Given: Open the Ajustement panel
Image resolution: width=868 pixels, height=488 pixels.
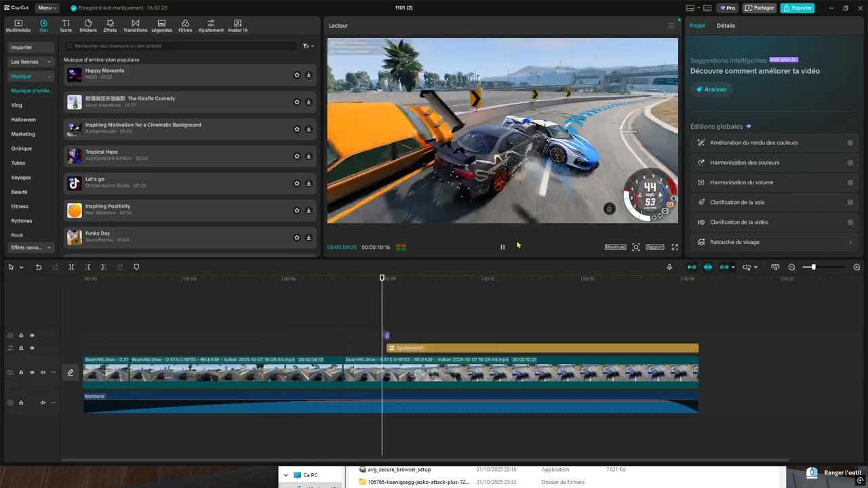Looking at the screenshot, I should [x=211, y=26].
